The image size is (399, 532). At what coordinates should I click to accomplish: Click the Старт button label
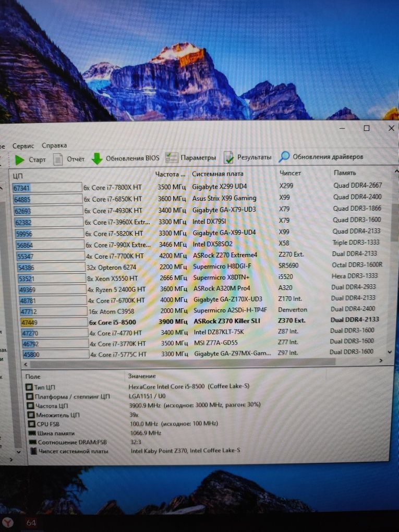[38, 160]
